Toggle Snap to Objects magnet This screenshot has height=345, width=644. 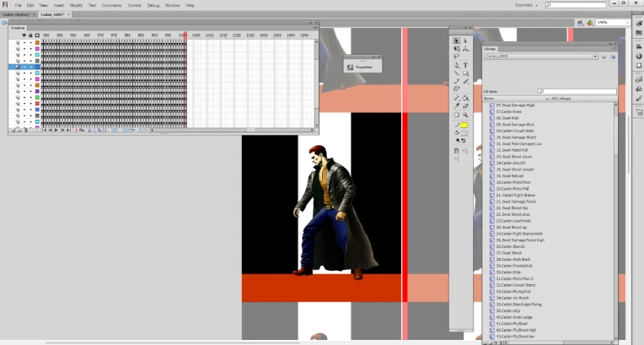click(456, 151)
